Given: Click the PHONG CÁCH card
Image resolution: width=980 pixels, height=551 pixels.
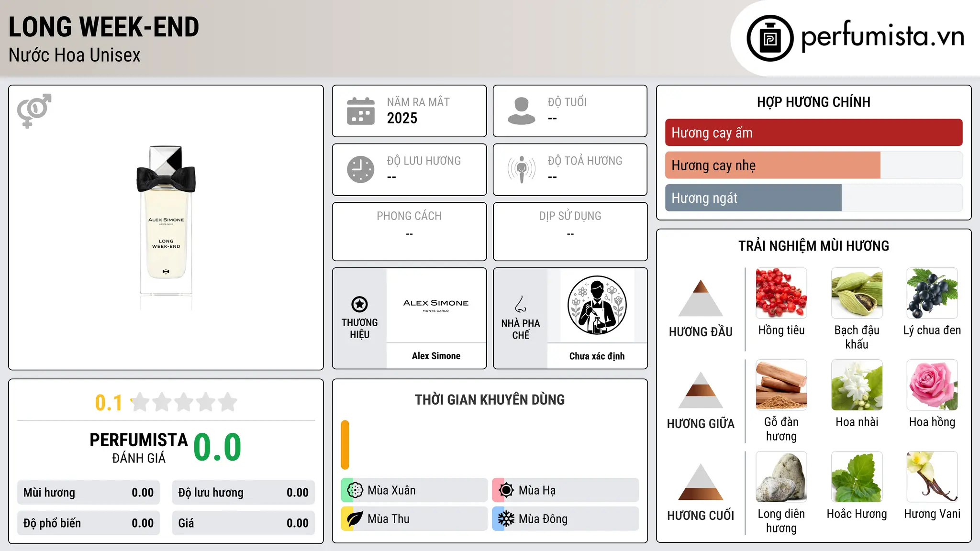Looking at the screenshot, I should tap(410, 231).
